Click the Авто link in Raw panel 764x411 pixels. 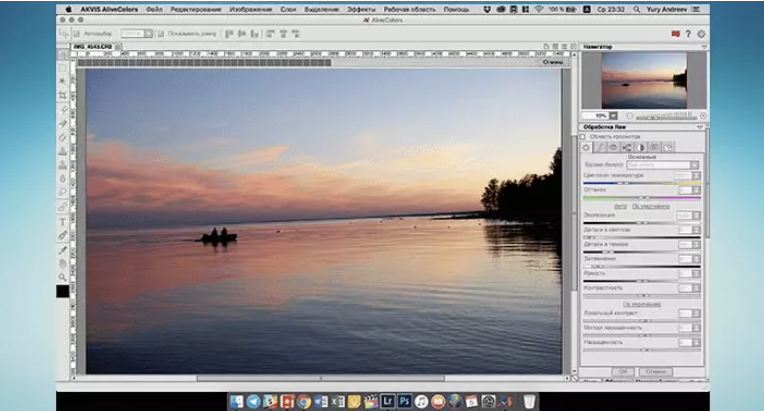click(620, 206)
